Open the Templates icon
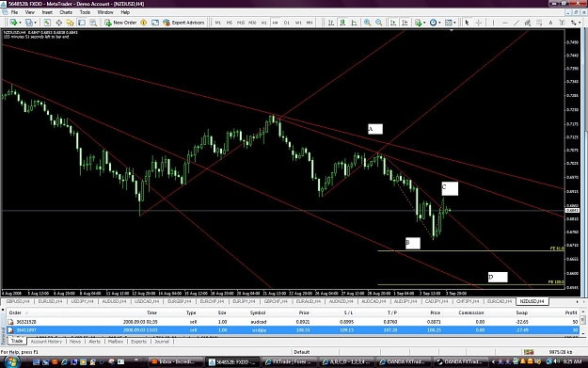Screen dimensions: 588x368 click(448, 23)
